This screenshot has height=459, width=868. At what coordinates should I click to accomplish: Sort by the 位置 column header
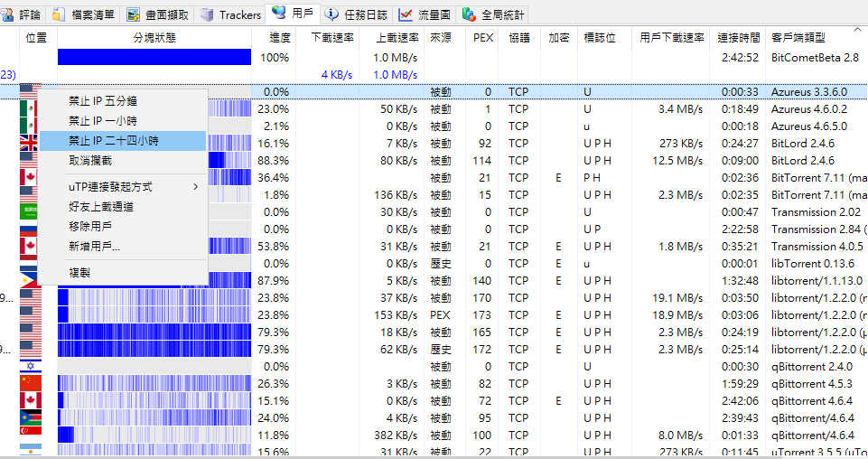36,38
